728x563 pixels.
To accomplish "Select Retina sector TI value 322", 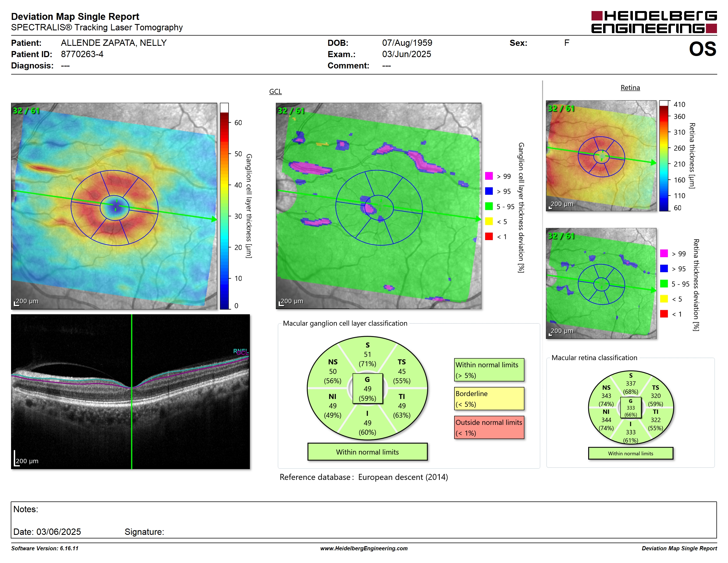I will tap(655, 420).
